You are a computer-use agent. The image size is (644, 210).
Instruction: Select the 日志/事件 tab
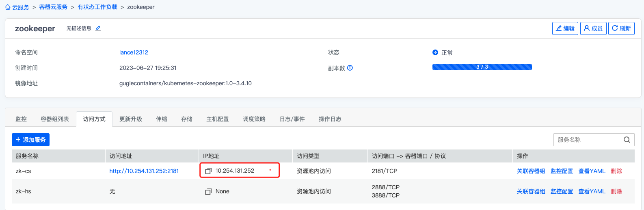tap(292, 119)
